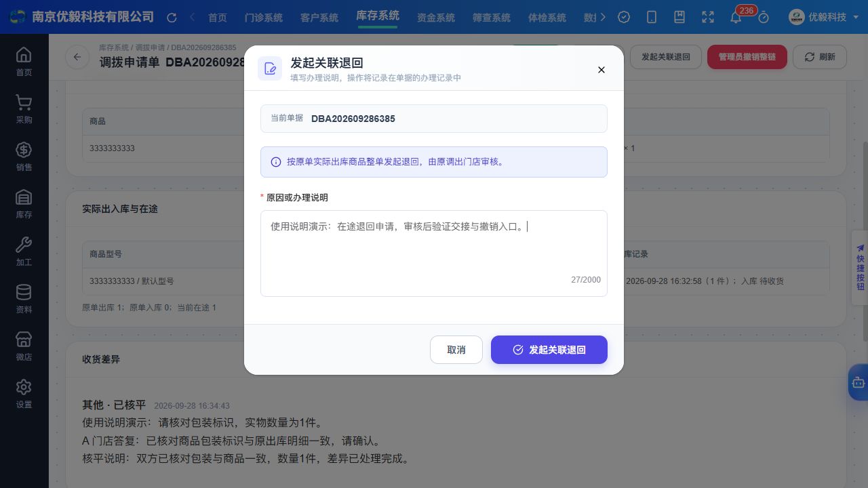The image size is (868, 488).
Task: Click the info notice about 整单发起退回
Action: 434,162
